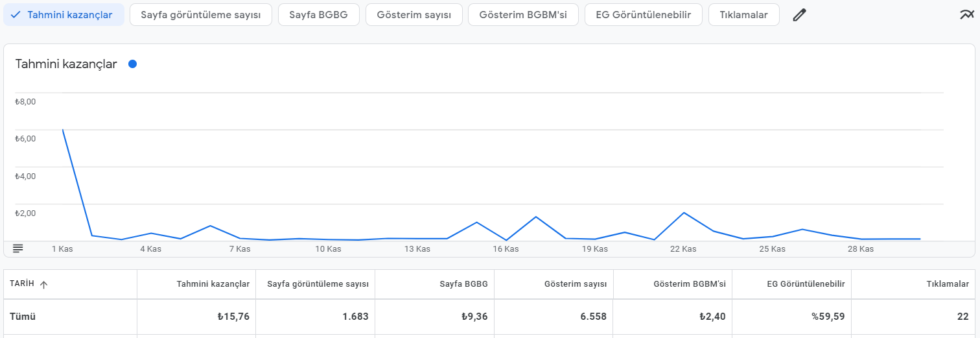Viewport: 980px width, 338px height.
Task: Sort by date using the TARİH arrow
Action: coord(44,284)
